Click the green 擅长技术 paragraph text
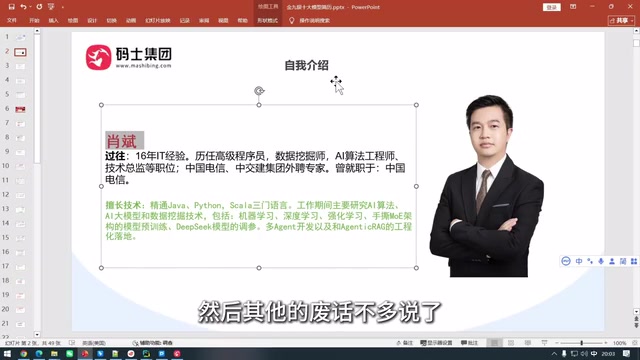Image resolution: width=640 pixels, height=360 pixels. [x=258, y=220]
